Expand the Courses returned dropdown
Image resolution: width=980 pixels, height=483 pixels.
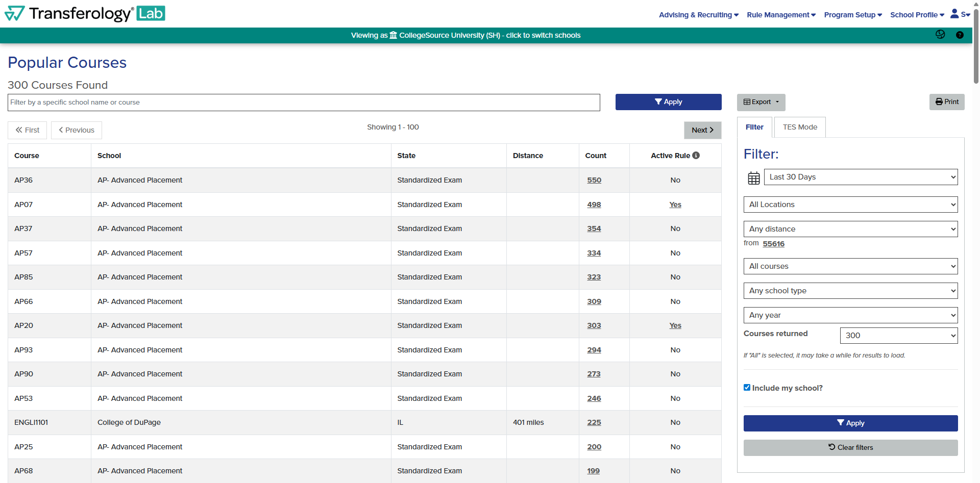pos(898,335)
